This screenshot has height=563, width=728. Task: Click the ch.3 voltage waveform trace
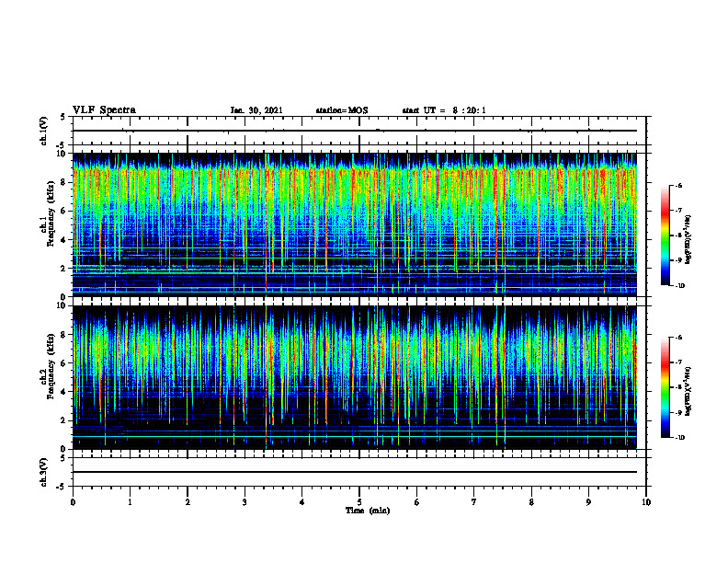coord(355,472)
